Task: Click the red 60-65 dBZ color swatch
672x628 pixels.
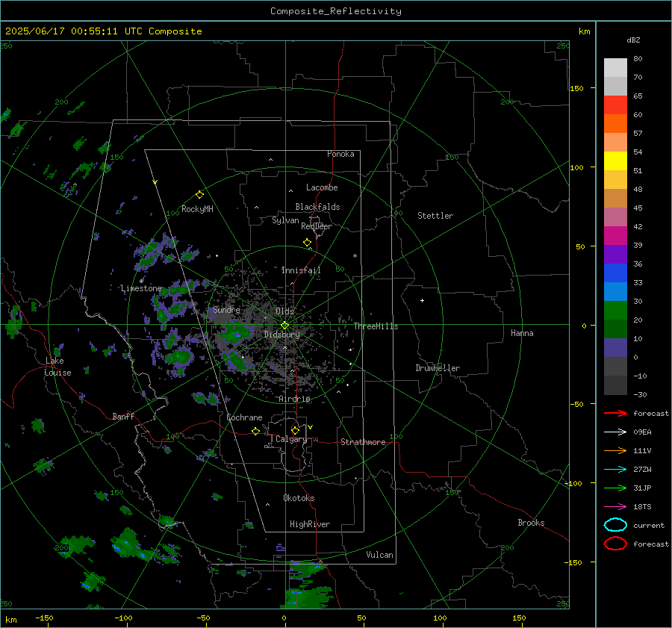Action: 615,105
